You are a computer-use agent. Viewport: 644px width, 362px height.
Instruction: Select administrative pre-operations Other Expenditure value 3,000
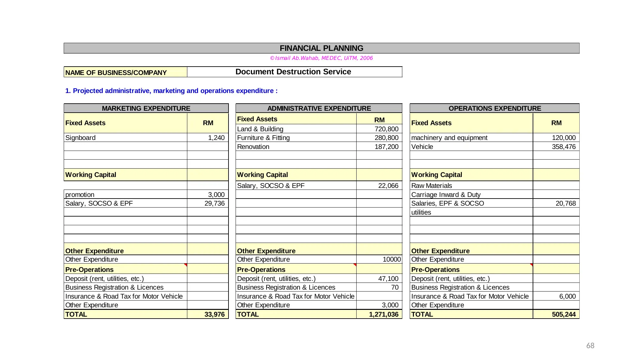pos(390,305)
